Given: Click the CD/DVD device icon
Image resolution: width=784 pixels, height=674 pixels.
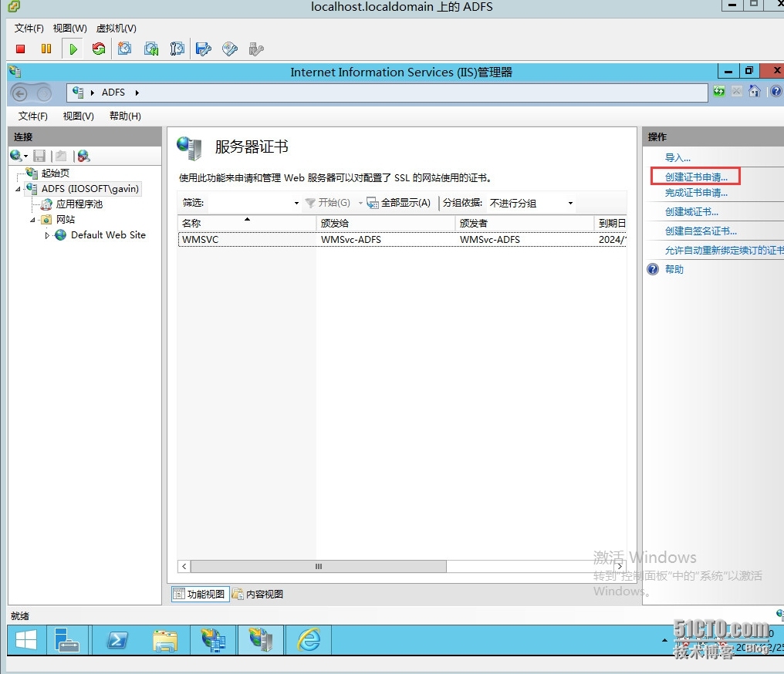Looking at the screenshot, I should click(x=230, y=49).
